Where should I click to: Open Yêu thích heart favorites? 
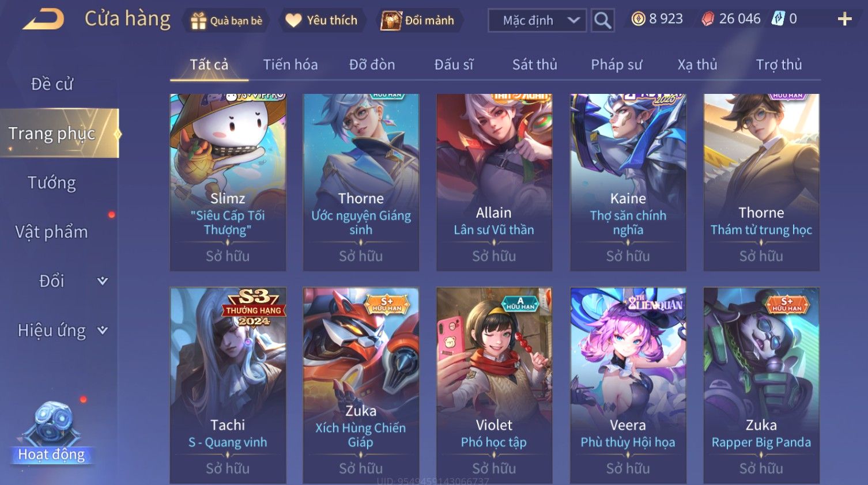[x=293, y=21]
